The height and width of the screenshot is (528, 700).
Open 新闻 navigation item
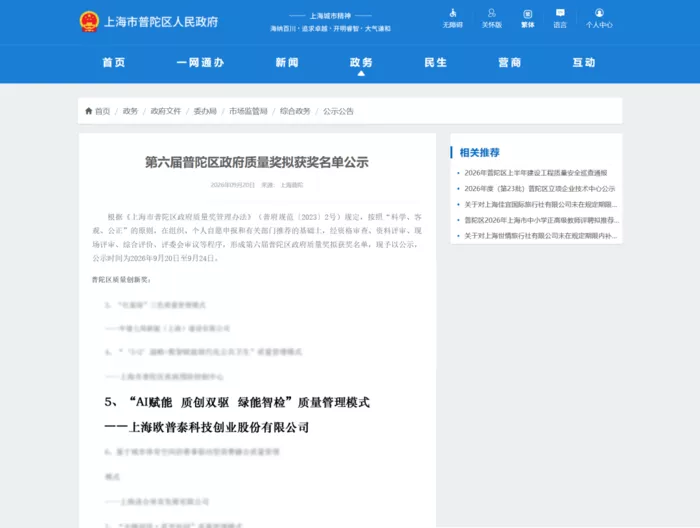click(287, 62)
